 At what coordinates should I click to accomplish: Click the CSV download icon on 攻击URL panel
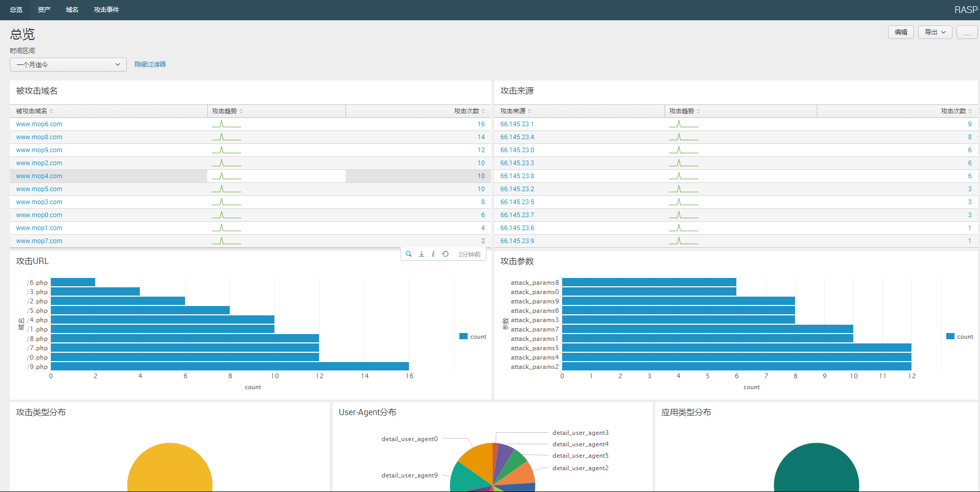421,254
